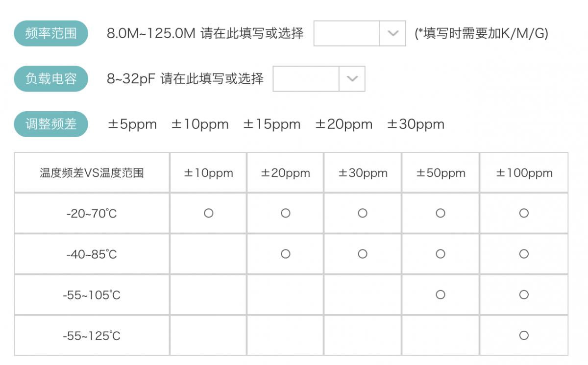Pick ±30ppm frequency tolerance option
The height and width of the screenshot is (365, 588).
click(x=416, y=124)
